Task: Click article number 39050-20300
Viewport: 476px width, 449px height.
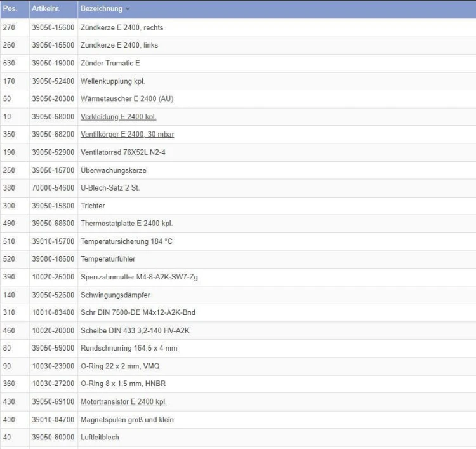Action: pos(53,98)
